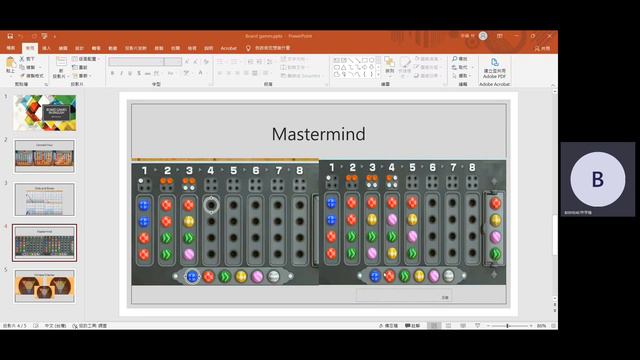Select the rectangle shape in shapes gallery
The width and height of the screenshot is (640, 360).
365,60
